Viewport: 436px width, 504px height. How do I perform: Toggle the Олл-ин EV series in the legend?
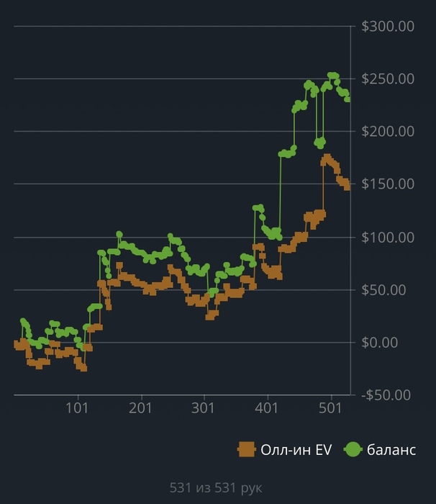pyautogui.click(x=285, y=449)
